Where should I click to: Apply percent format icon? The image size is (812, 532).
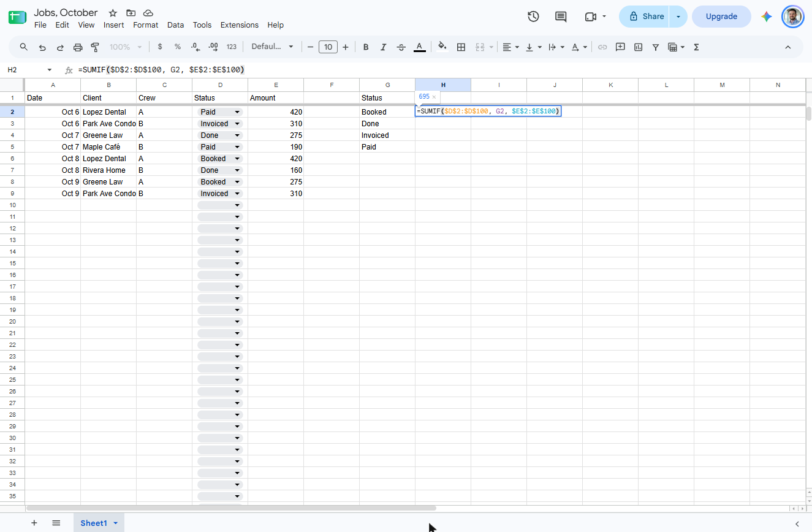(178, 47)
